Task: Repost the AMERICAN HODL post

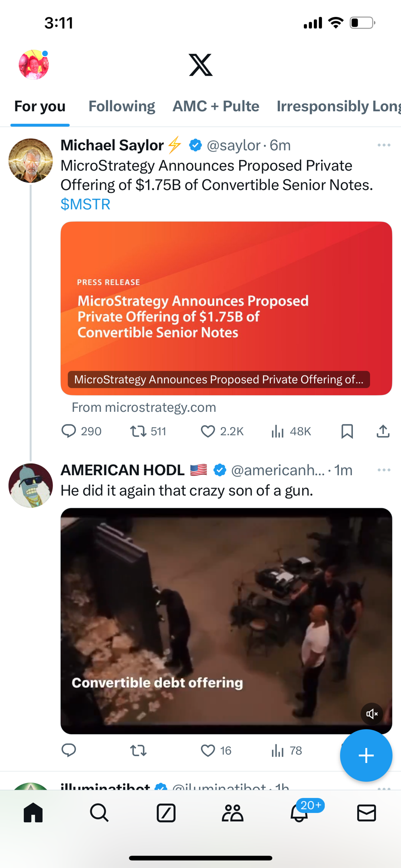Action: [x=138, y=750]
